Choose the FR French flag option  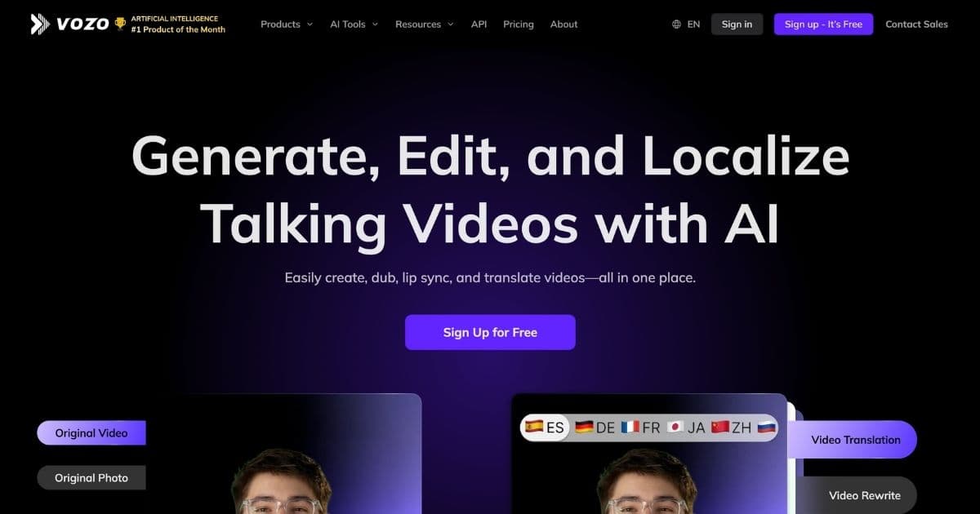(640, 428)
